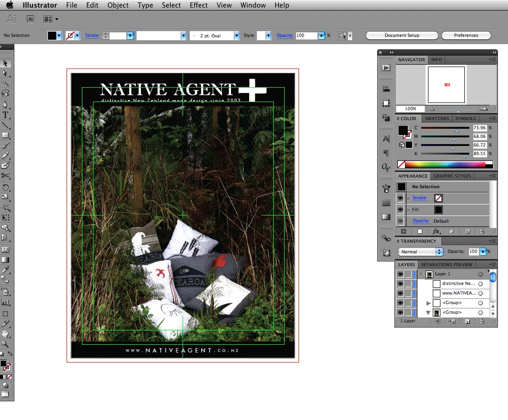The height and width of the screenshot is (420, 508).
Task: Open Adobe Bridge with Br button
Action: pos(31,19)
